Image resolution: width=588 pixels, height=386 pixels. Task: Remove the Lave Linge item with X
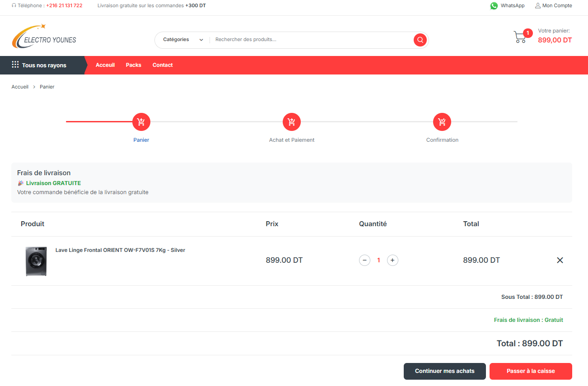560,260
